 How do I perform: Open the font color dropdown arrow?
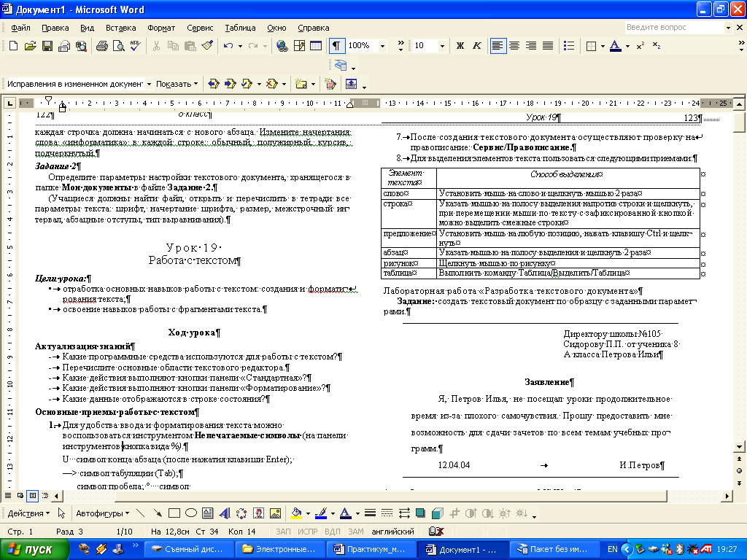click(627, 46)
